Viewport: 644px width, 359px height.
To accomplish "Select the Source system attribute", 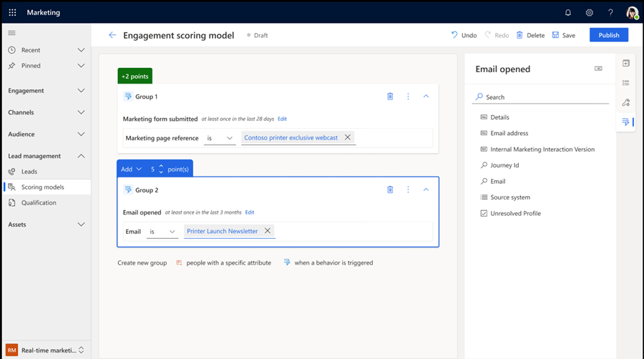I will pyautogui.click(x=505, y=197).
